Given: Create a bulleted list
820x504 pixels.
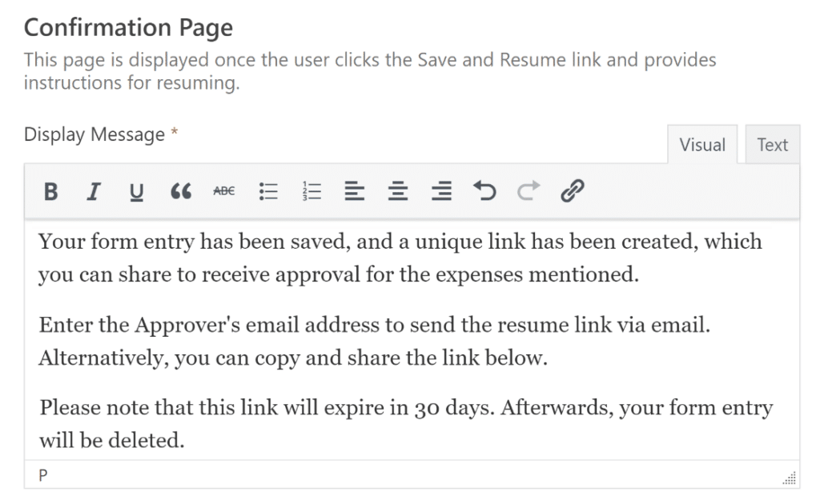Looking at the screenshot, I should [267, 191].
